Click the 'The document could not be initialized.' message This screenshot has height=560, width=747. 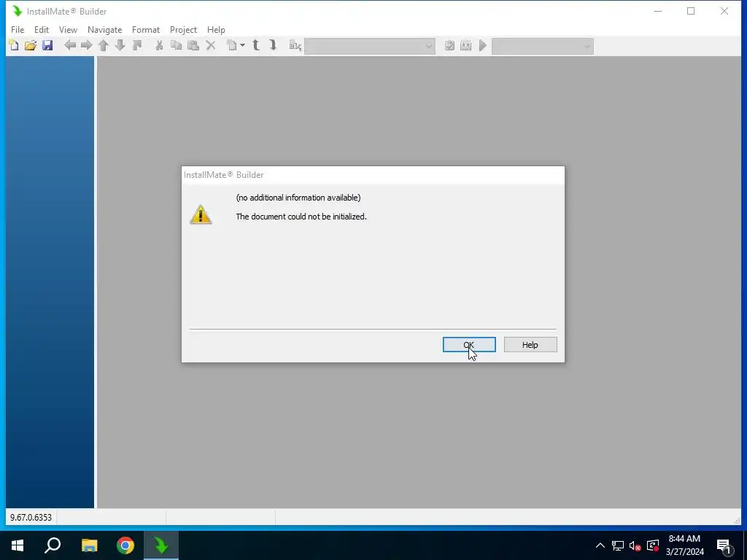tap(301, 217)
